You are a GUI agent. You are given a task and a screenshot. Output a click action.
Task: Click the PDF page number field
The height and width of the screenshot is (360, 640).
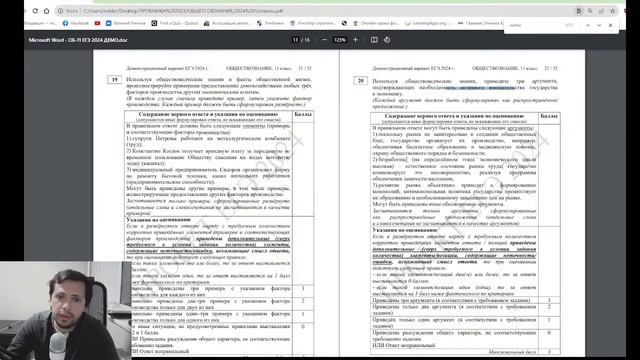(x=296, y=40)
